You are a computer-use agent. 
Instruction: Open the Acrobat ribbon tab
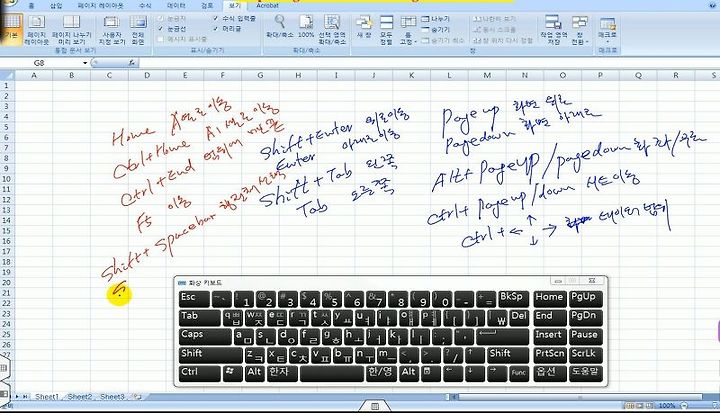coord(267,6)
